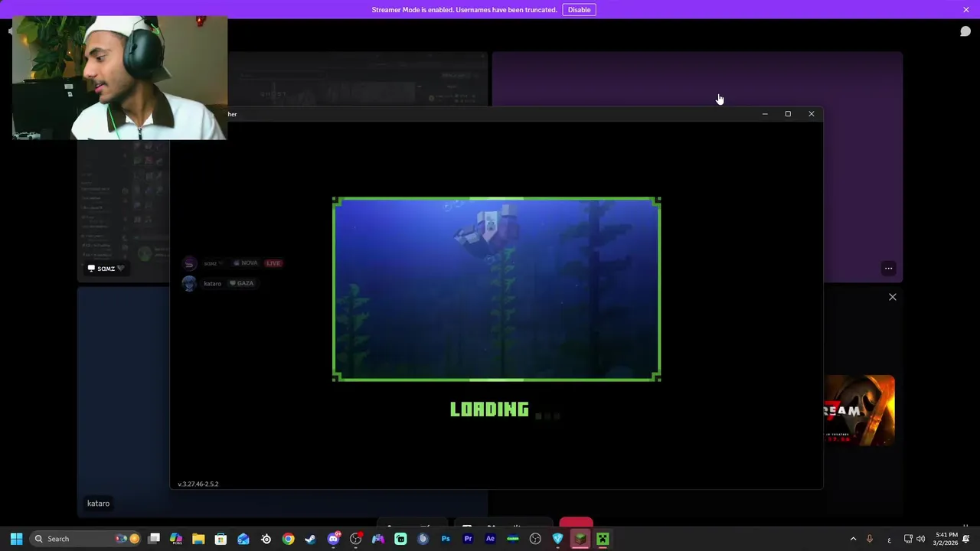The width and height of the screenshot is (980, 551).
Task: Select the sqmz stream tile label
Action: (106, 269)
